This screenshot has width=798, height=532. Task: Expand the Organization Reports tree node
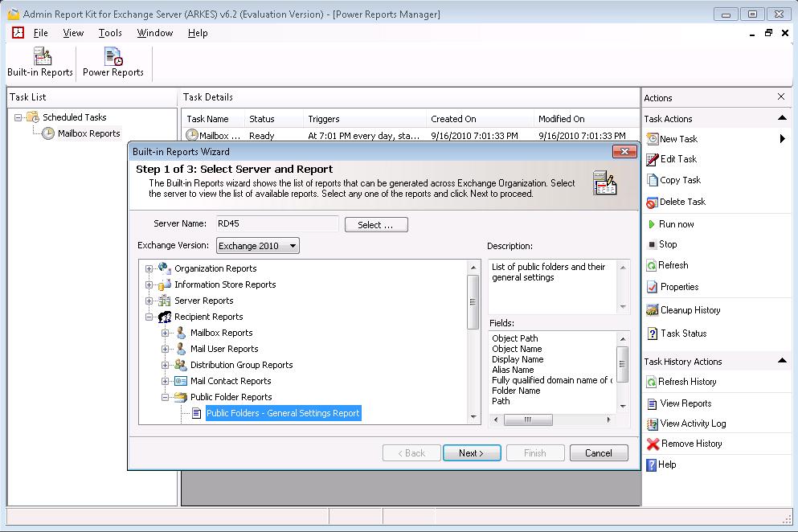tap(149, 268)
